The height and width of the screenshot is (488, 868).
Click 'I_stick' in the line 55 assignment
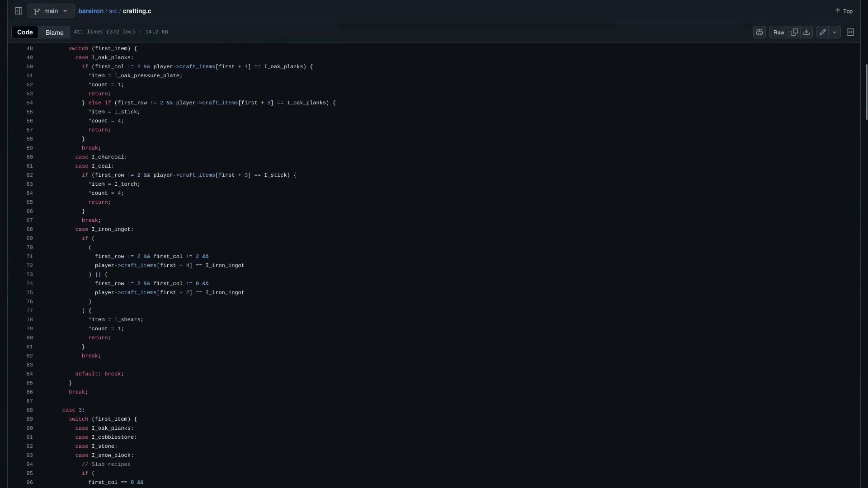tap(126, 112)
